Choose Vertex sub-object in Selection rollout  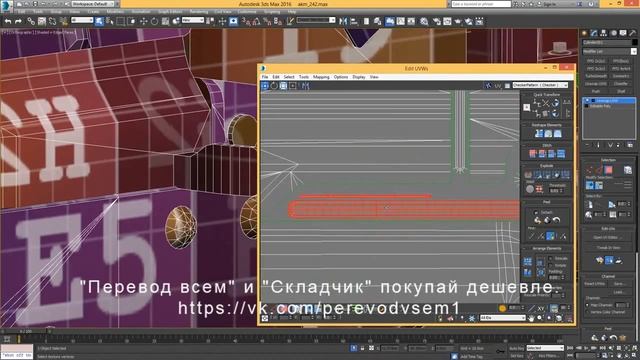(x=590, y=170)
